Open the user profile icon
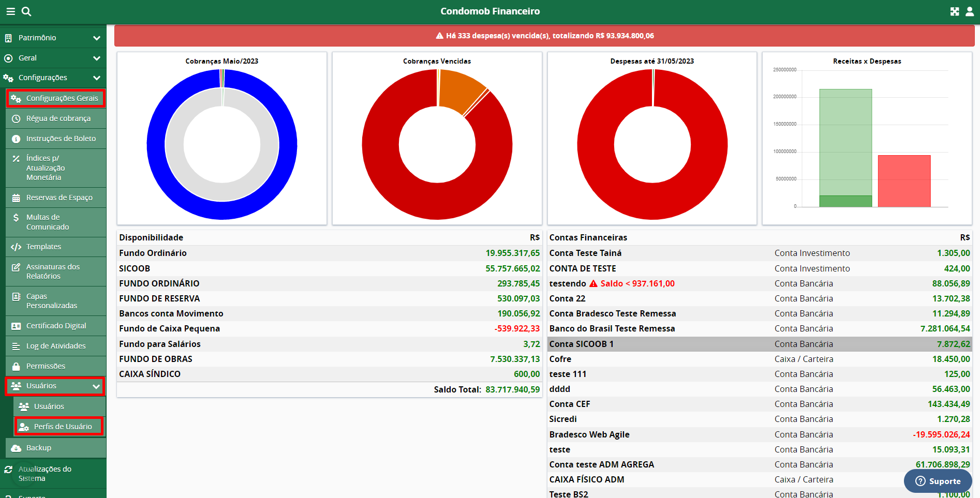The width and height of the screenshot is (980, 498). (x=970, y=11)
